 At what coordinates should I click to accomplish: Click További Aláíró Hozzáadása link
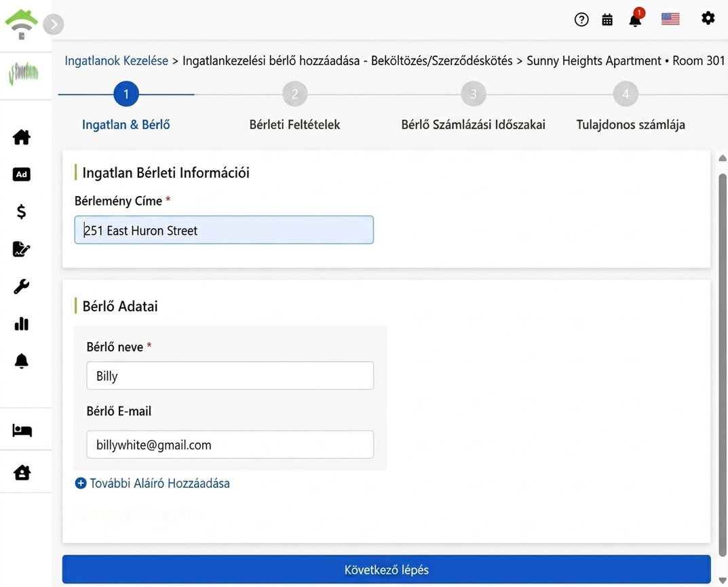[159, 483]
